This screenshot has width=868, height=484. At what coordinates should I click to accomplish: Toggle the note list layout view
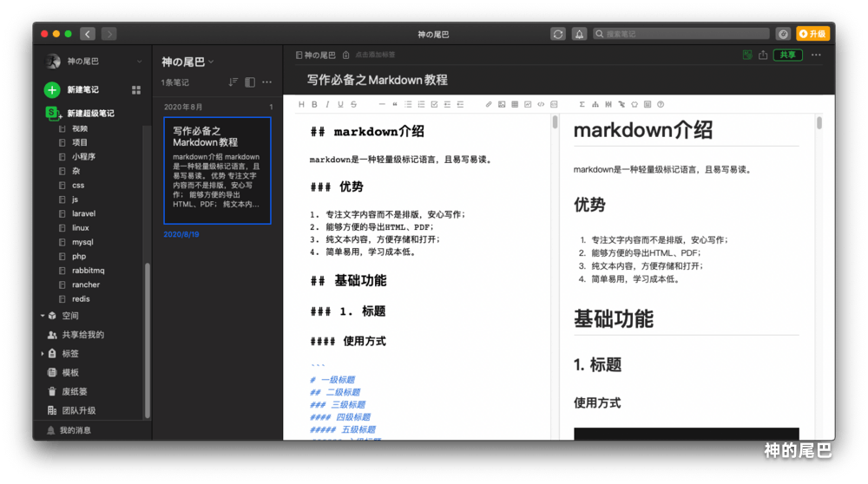click(x=250, y=82)
